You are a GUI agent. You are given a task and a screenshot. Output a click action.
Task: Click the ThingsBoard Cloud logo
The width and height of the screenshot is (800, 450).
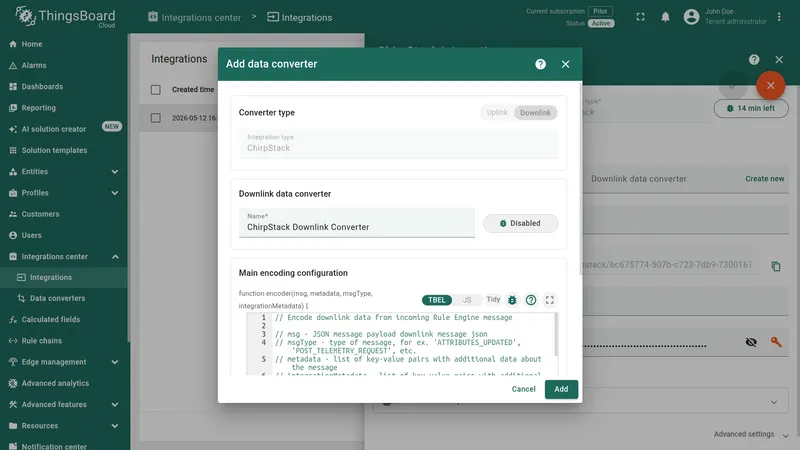(x=65, y=17)
